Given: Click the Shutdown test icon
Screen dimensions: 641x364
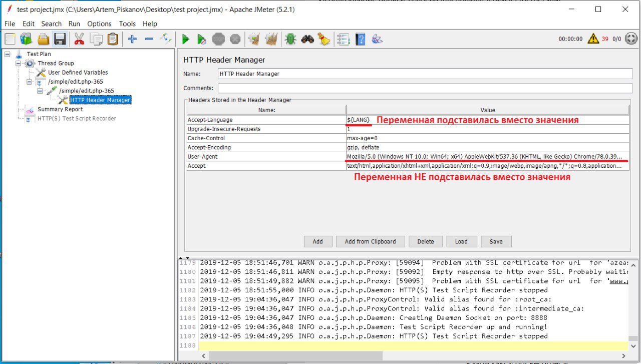Looking at the screenshot, I should coord(235,39).
